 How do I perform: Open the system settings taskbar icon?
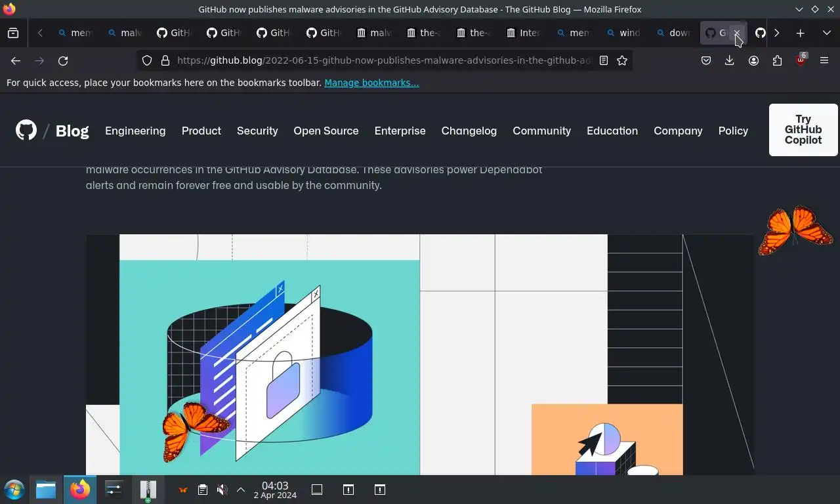(x=114, y=490)
